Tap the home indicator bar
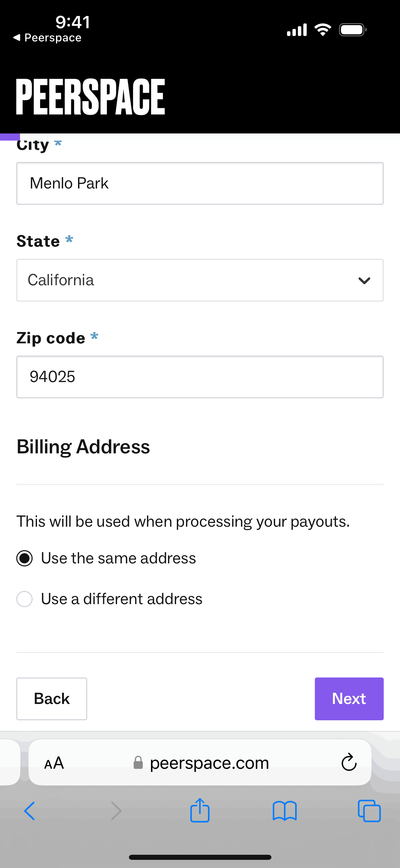Screen dimensions: 400x868 [x=200, y=857]
